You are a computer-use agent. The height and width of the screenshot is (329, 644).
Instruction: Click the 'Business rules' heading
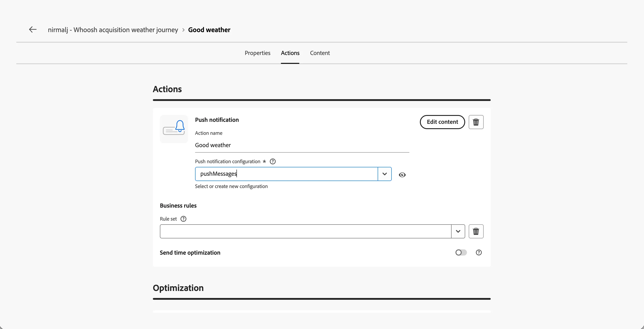pyautogui.click(x=178, y=205)
